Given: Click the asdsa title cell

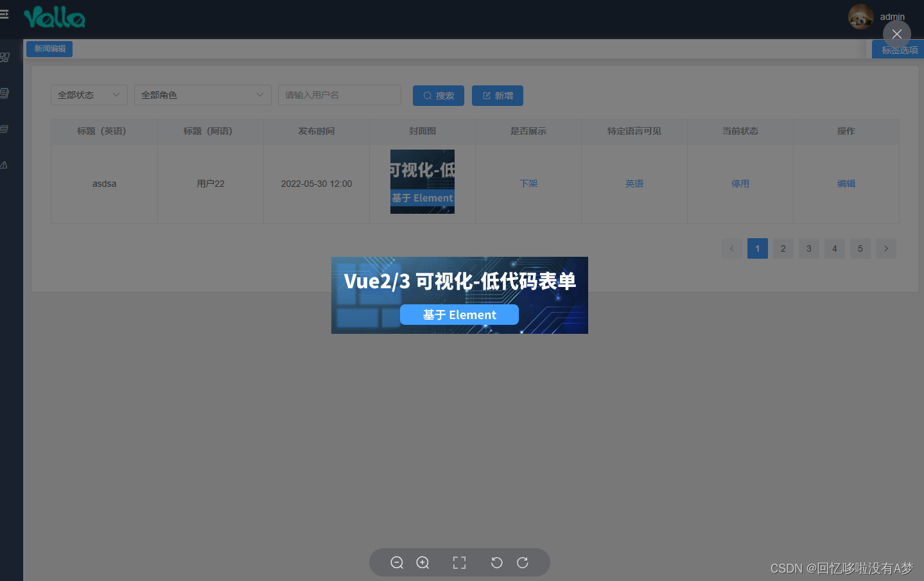Looking at the screenshot, I should (104, 184).
